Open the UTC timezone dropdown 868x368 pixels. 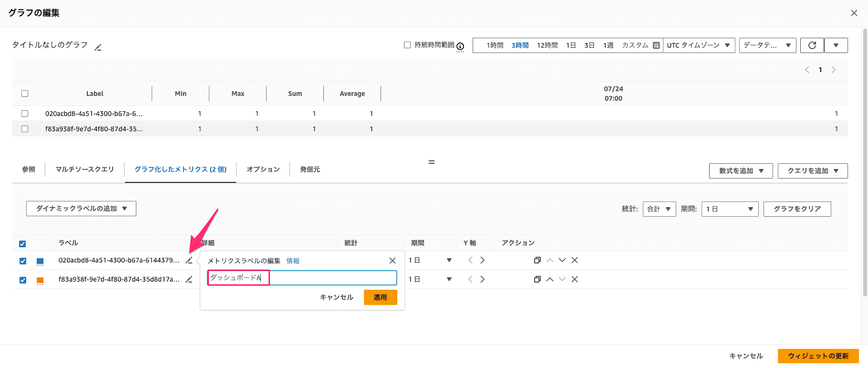click(x=699, y=45)
